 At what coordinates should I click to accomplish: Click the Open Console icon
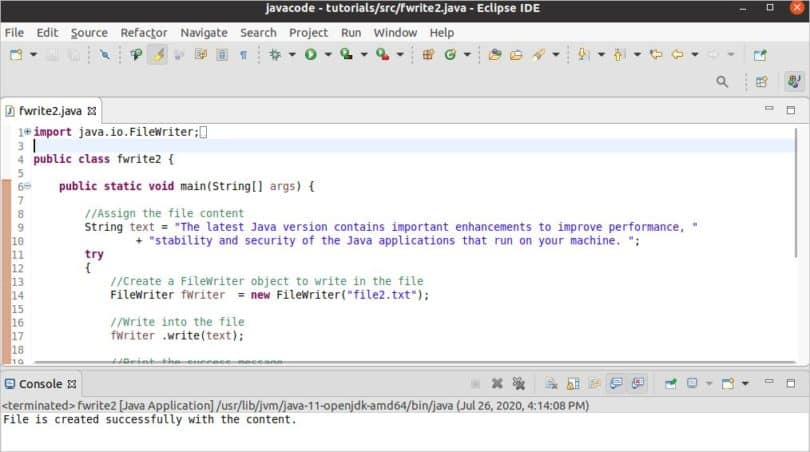click(728, 383)
